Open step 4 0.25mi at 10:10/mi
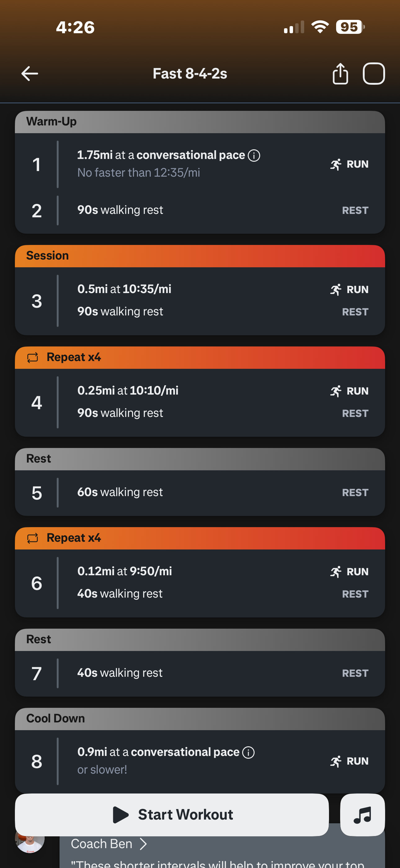Viewport: 400px width, 868px height. (128, 391)
